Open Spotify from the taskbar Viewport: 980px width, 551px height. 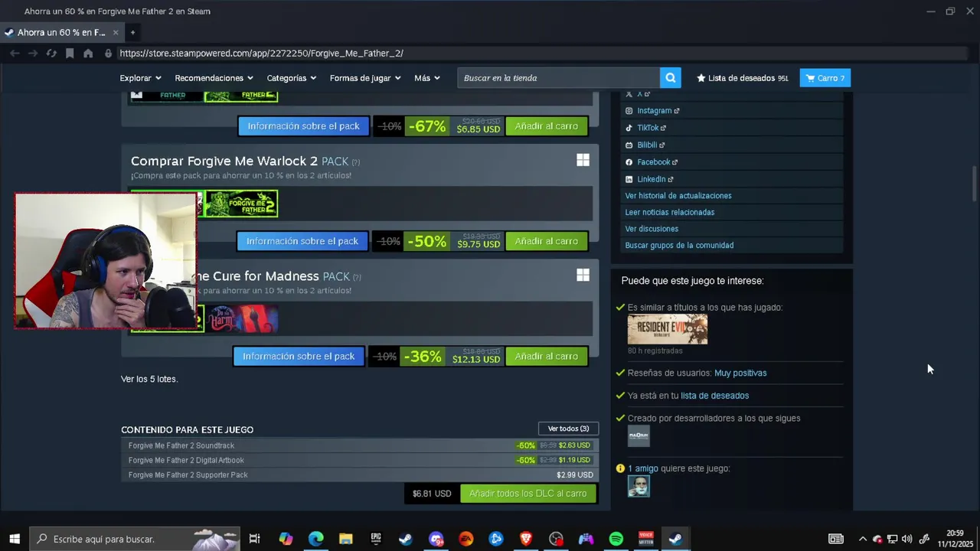(616, 539)
